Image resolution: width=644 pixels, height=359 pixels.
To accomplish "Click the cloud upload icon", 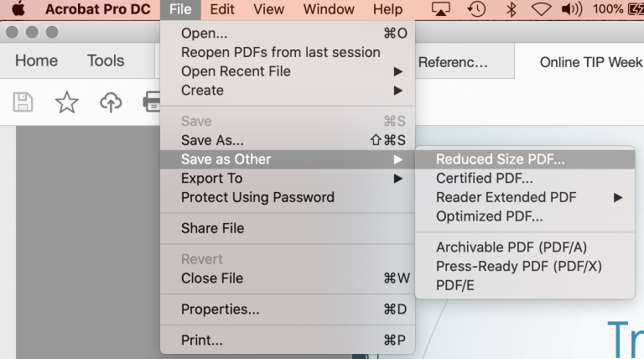I will (x=110, y=102).
